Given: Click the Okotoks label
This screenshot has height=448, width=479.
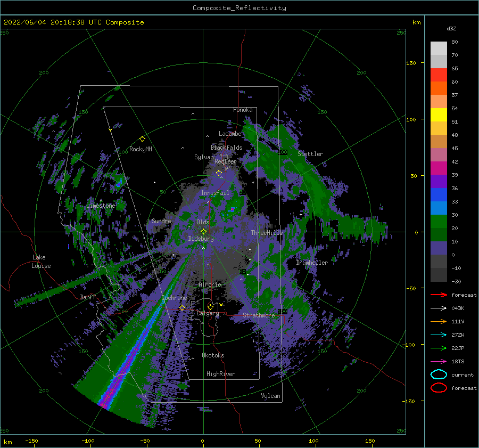Looking at the screenshot, I should [x=213, y=355].
